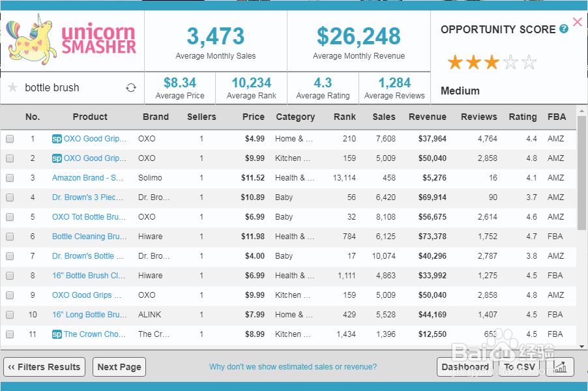Image resolution: width=588 pixels, height=391 pixels.
Task: Sort table by Product column header
Action: click(90, 117)
